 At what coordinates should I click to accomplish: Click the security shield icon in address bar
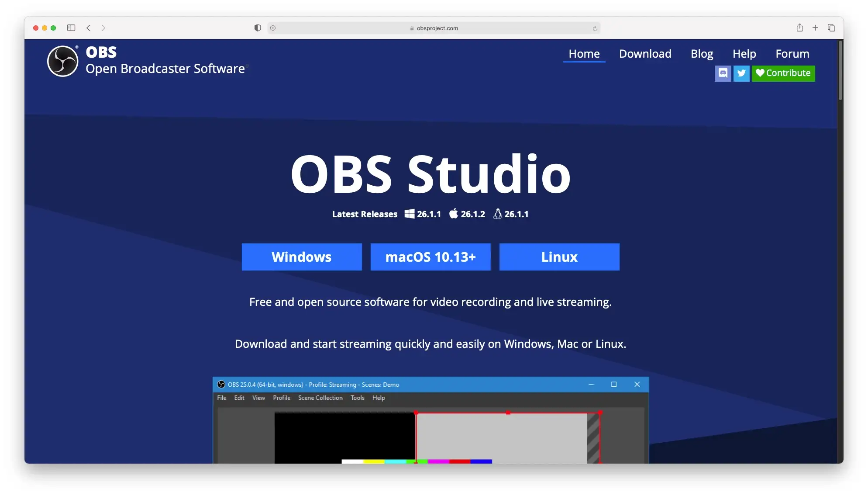pos(257,28)
